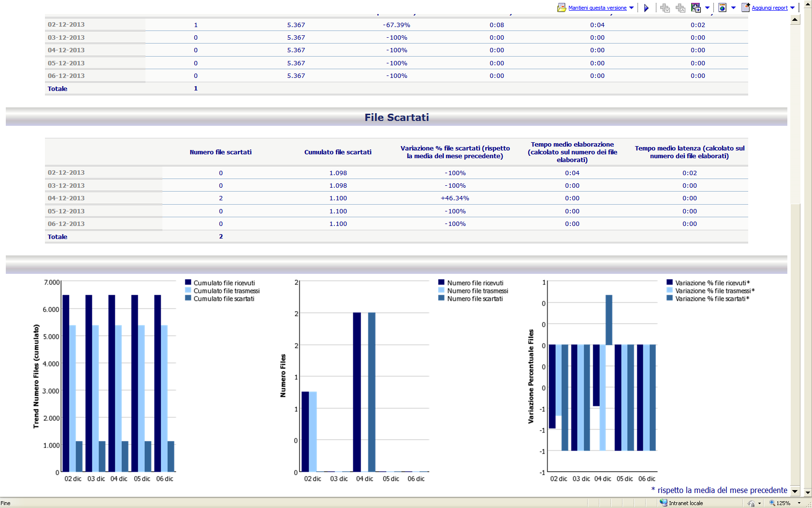Click the +46.34% variation value

tap(455, 198)
